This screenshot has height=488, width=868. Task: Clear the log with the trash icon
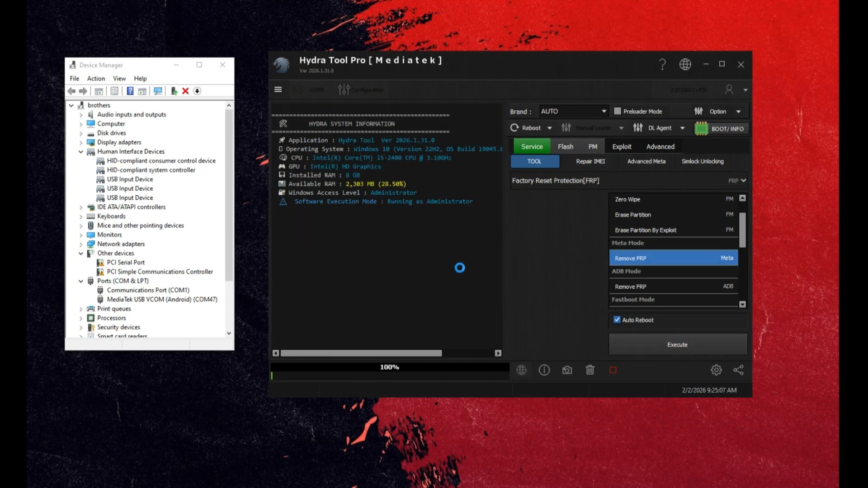[590, 370]
